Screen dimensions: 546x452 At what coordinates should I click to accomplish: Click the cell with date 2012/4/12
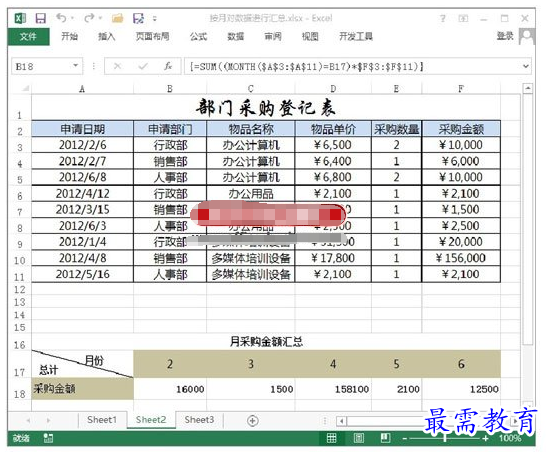(x=82, y=193)
